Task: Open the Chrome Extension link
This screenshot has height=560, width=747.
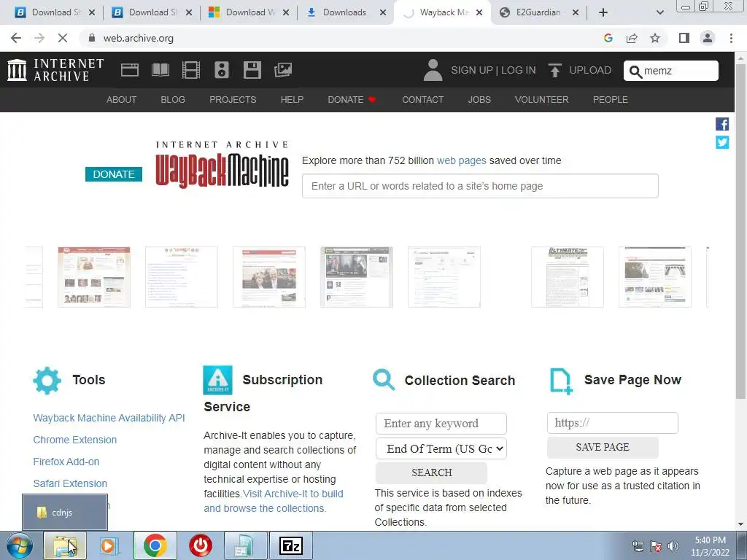Action: 75,440
